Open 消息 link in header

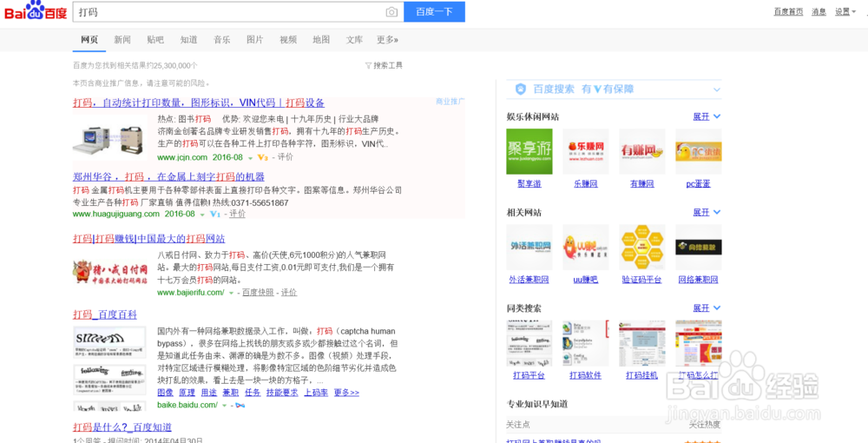pyautogui.click(x=819, y=11)
